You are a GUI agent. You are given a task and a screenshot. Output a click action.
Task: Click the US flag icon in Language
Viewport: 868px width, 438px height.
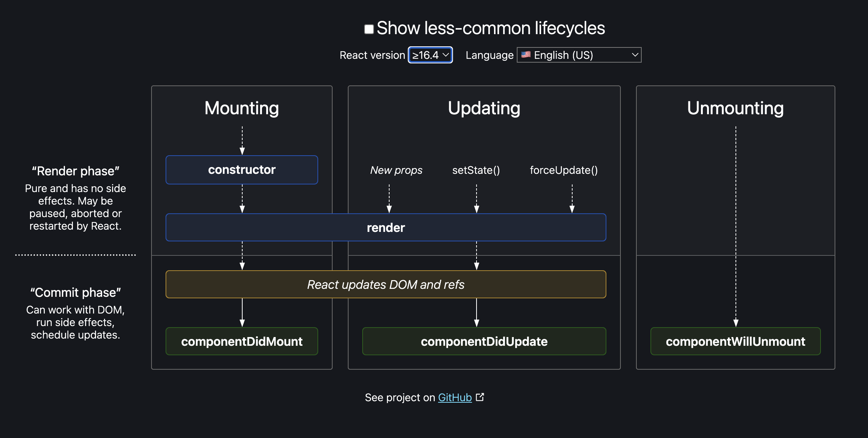tap(526, 55)
